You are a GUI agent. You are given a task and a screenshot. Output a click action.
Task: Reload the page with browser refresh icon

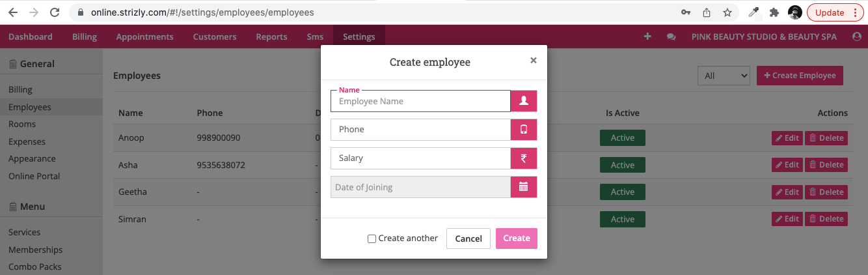tap(55, 12)
